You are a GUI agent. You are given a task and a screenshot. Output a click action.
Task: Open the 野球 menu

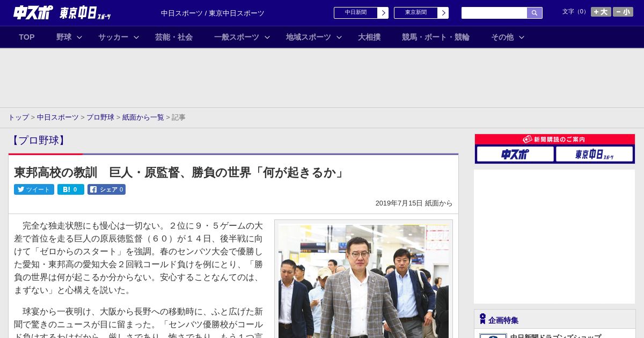[x=64, y=37]
